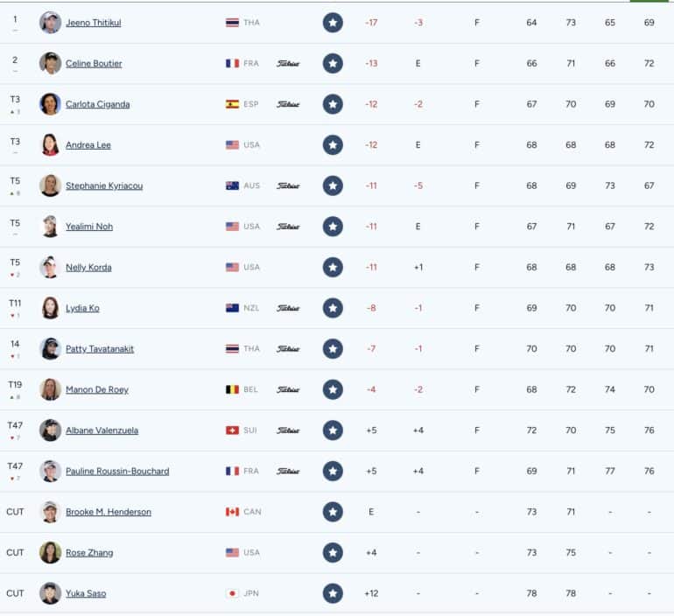The image size is (674, 616).
Task: Click Thailand flag beside Patty Tavatanakit
Action: pos(232,349)
